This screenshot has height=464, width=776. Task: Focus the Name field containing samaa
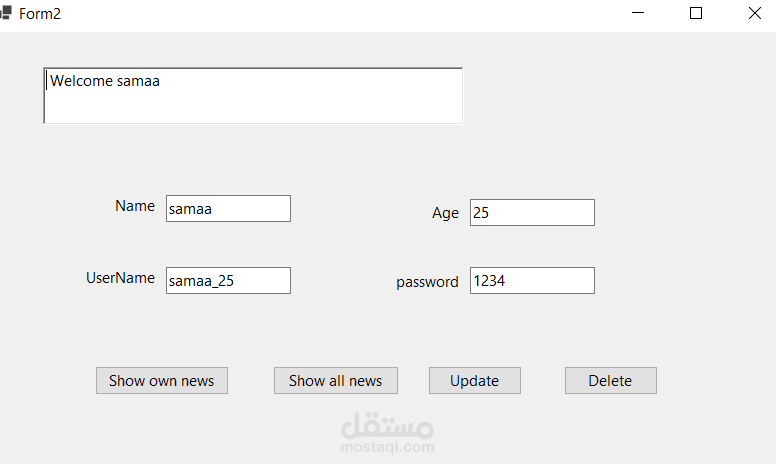point(228,208)
